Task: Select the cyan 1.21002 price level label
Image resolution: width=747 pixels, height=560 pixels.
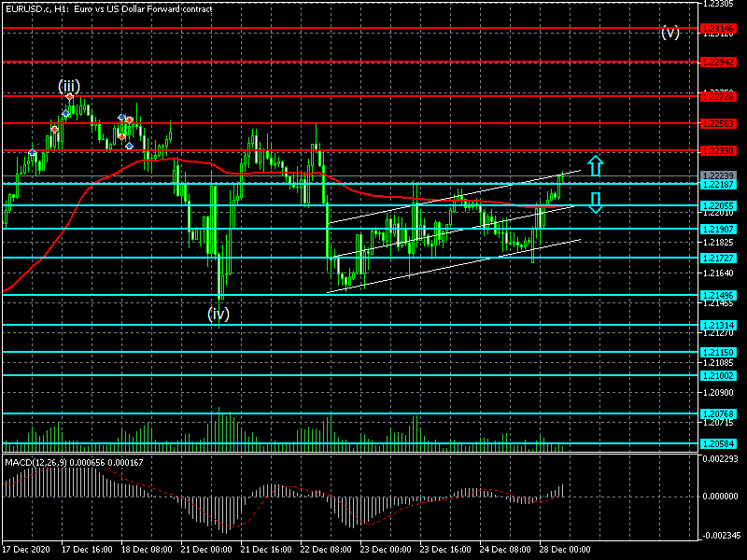Action: [718, 374]
